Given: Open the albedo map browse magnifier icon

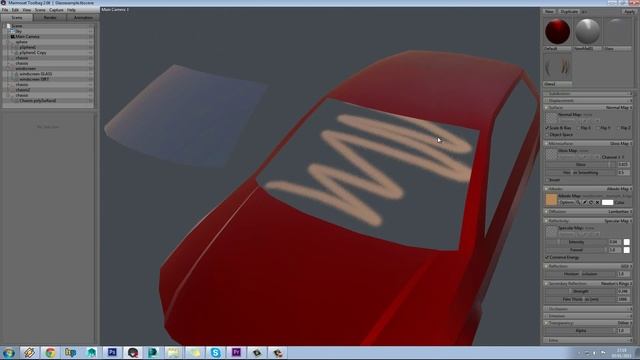Looking at the screenshot, I should click(x=578, y=202).
